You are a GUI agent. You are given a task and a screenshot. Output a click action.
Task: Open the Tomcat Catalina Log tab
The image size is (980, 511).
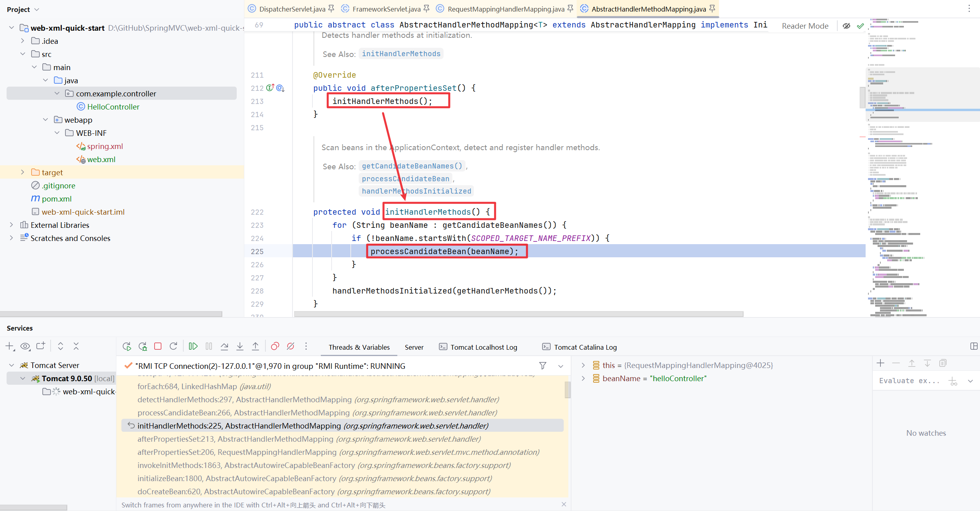(585, 347)
